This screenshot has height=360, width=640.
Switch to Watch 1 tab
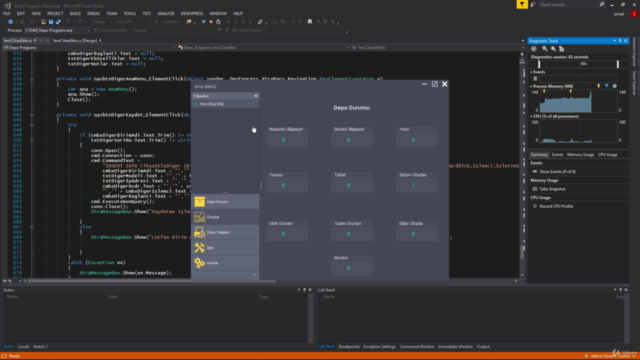point(40,347)
